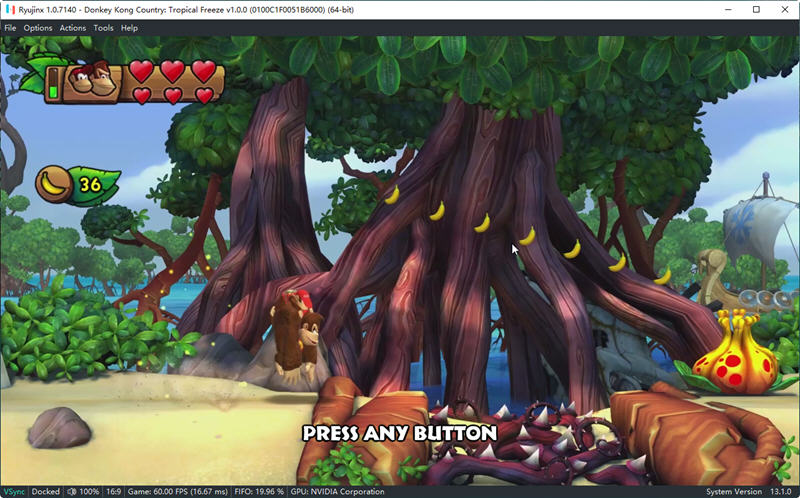Click the top-right large heart
The height and width of the screenshot is (498, 800).
[x=204, y=70]
